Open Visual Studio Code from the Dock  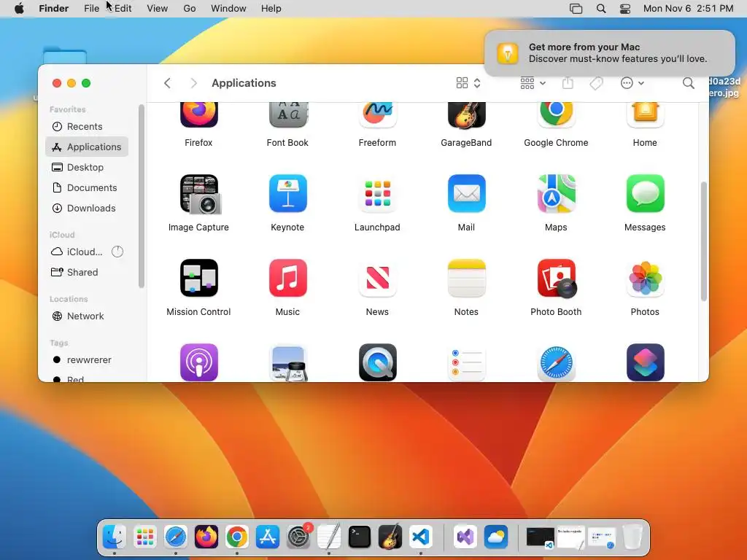pyautogui.click(x=421, y=537)
